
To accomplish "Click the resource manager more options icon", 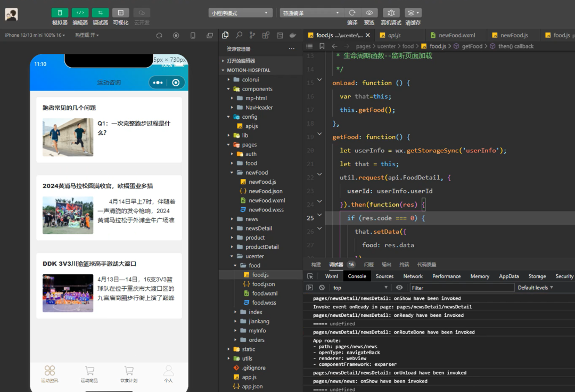I will (292, 49).
